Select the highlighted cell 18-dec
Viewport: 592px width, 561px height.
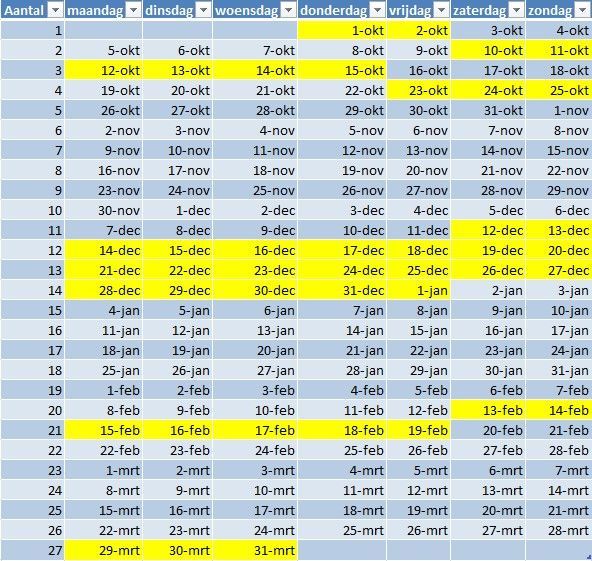tap(419, 250)
